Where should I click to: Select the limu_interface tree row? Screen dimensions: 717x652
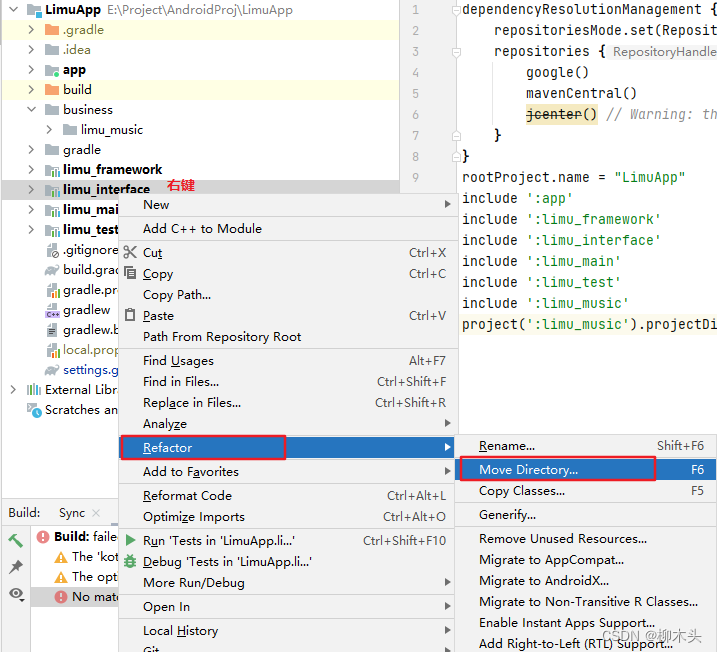point(200,189)
